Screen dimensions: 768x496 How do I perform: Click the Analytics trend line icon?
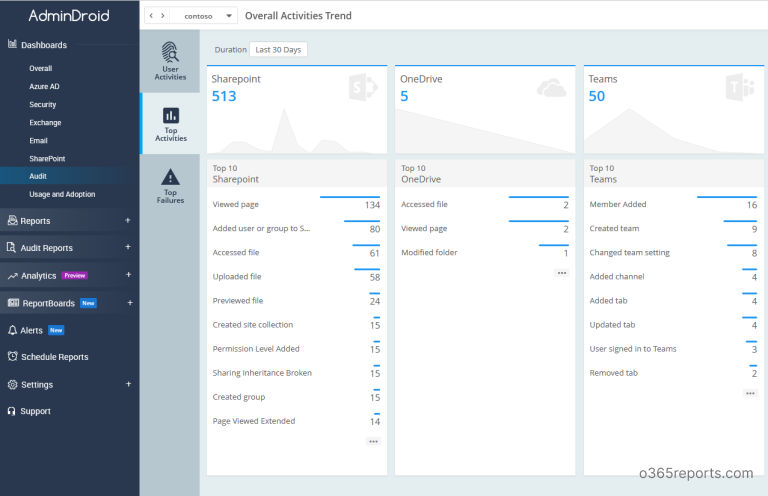12,276
